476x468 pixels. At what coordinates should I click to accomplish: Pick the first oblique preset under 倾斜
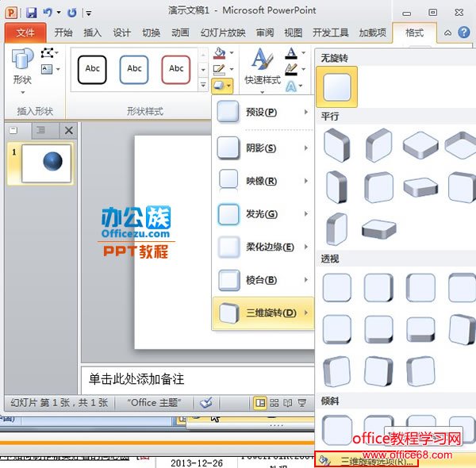click(x=336, y=431)
